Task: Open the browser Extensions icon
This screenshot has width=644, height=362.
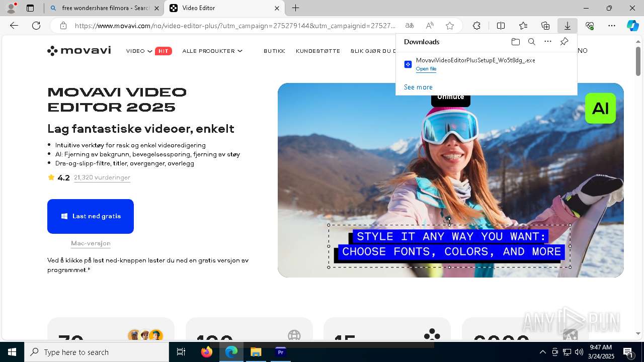Action: pyautogui.click(x=476, y=26)
